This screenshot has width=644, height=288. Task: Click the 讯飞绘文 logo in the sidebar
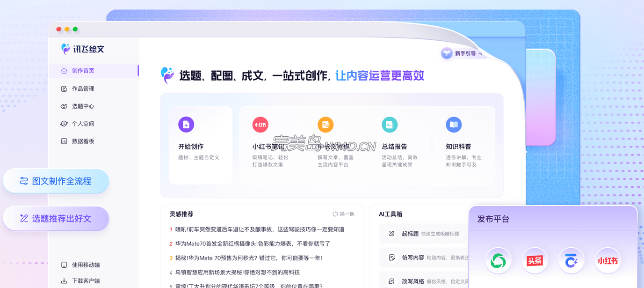coord(83,49)
